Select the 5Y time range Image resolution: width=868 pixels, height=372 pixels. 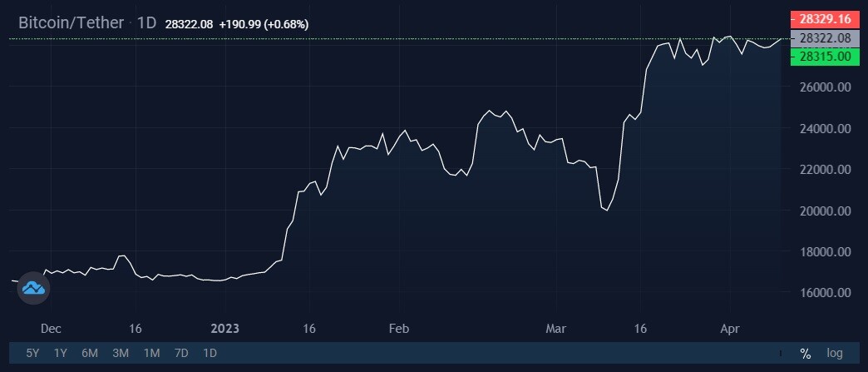point(32,353)
